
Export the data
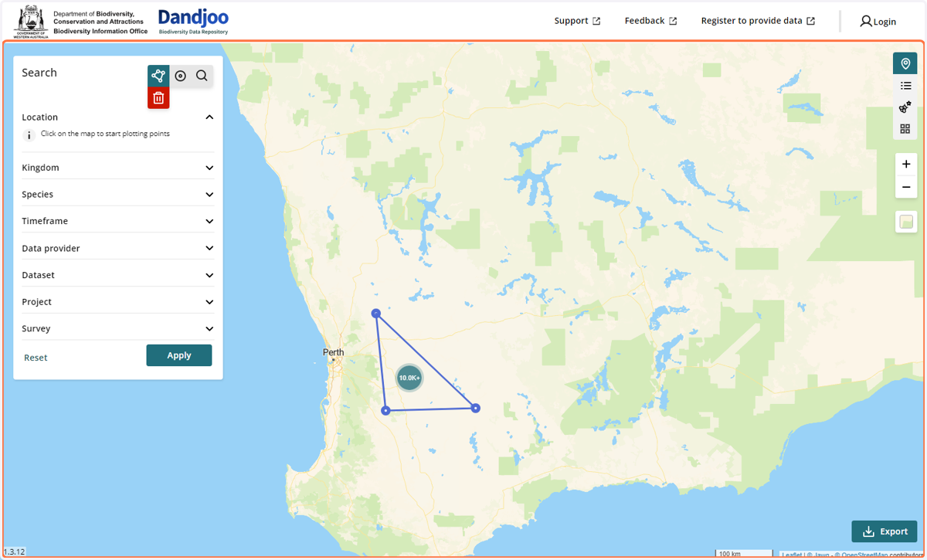click(x=885, y=531)
